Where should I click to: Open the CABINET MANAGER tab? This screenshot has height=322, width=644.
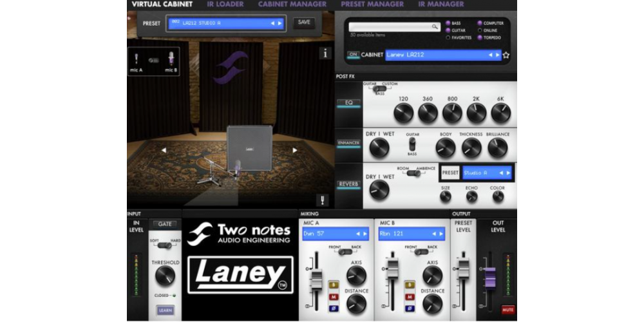click(x=292, y=5)
